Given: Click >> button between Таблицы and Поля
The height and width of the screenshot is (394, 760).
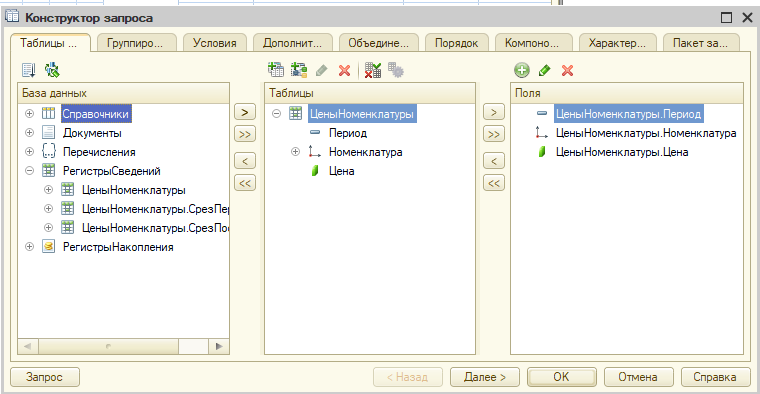Looking at the screenshot, I should pyautogui.click(x=493, y=134).
